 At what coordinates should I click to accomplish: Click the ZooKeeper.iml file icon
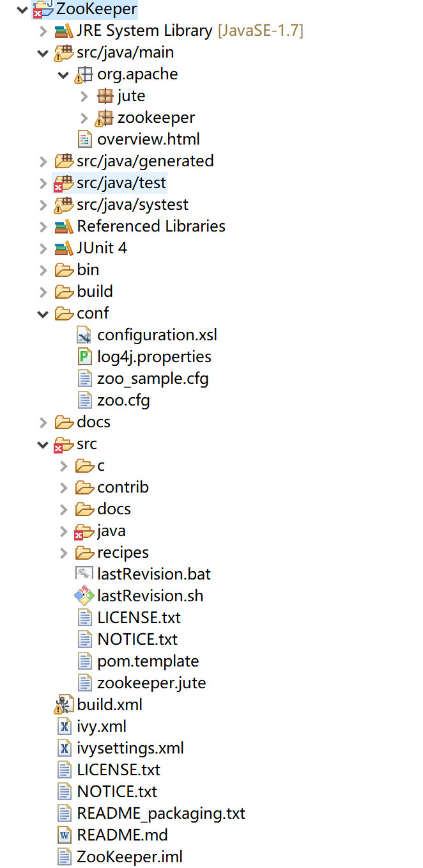pyautogui.click(x=65, y=857)
